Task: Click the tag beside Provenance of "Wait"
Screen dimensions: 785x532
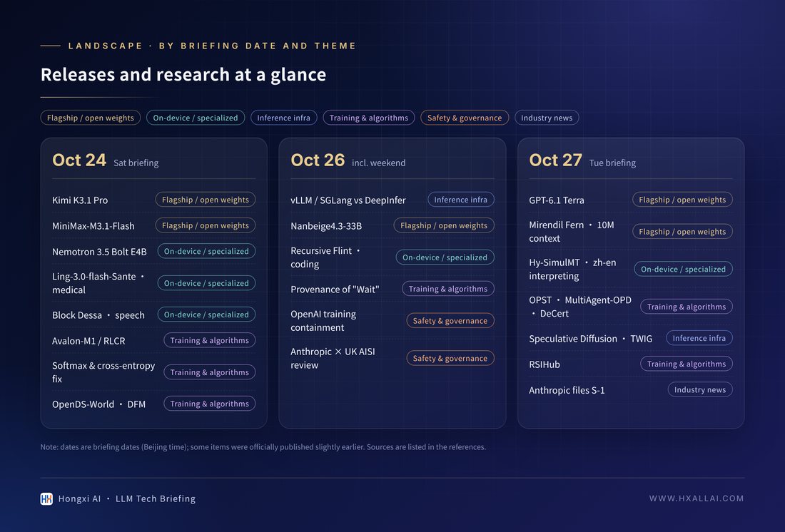Action: (x=448, y=289)
